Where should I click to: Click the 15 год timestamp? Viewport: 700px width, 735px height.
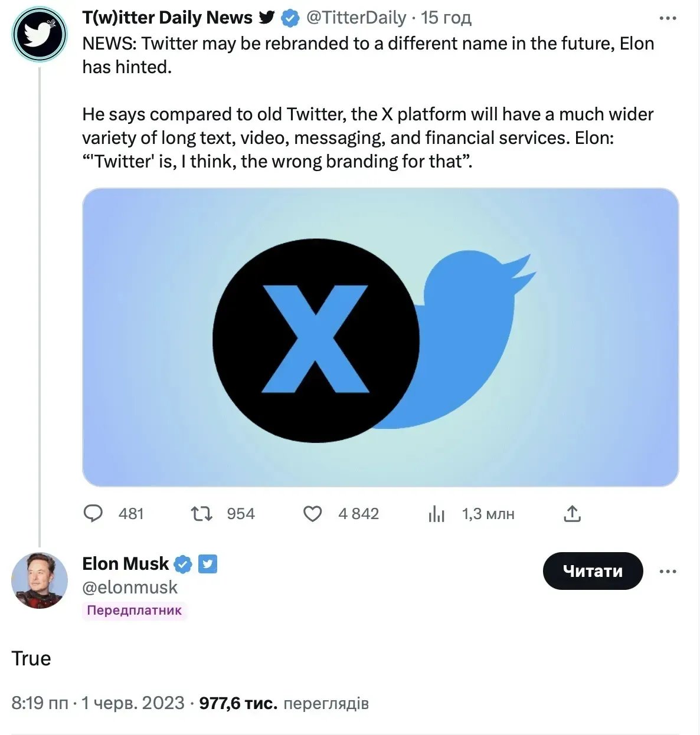coord(446,18)
